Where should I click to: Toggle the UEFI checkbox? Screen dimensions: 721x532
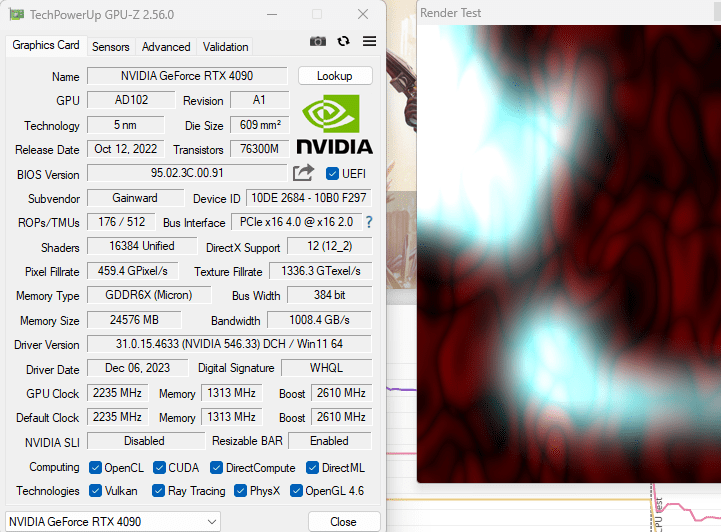point(332,174)
